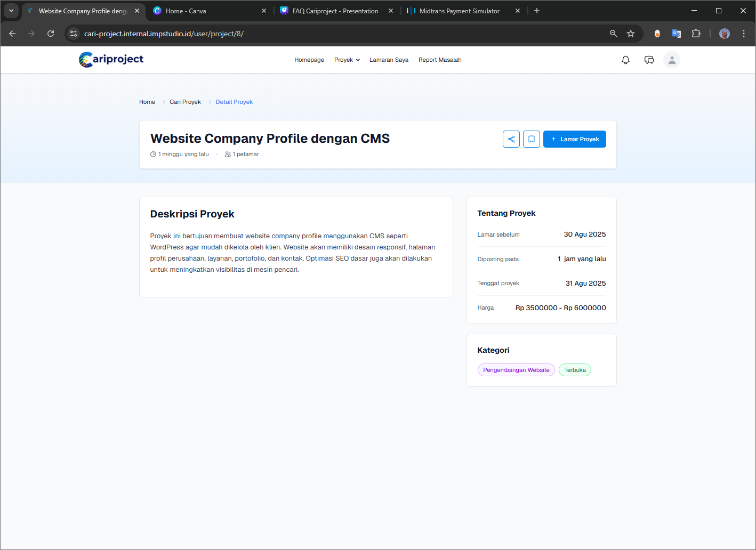Bookmark this project with the save icon
The image size is (756, 550).
point(531,139)
